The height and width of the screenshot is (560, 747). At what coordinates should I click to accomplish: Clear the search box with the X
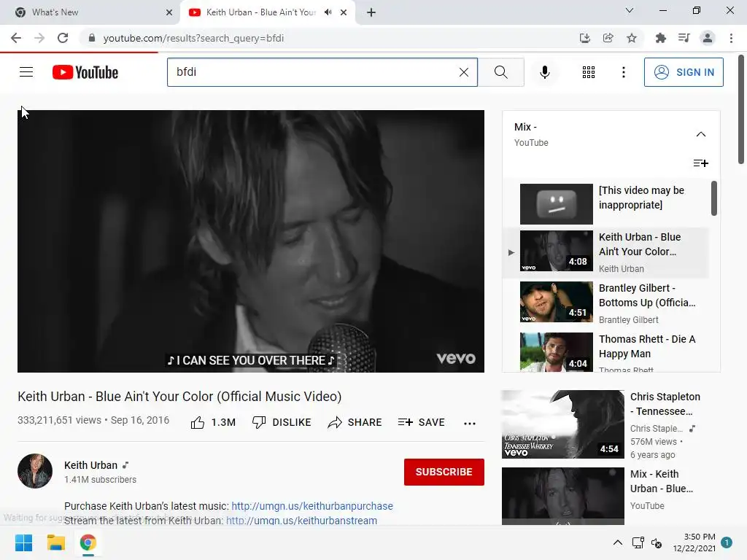[x=463, y=72]
